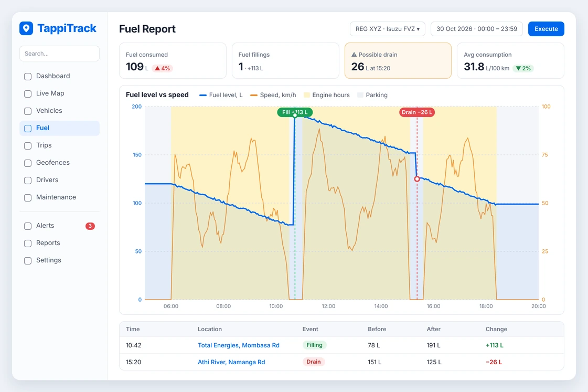This screenshot has width=588, height=392.
Task: Click the red Drain −26 L chart marker
Action: tap(416, 112)
